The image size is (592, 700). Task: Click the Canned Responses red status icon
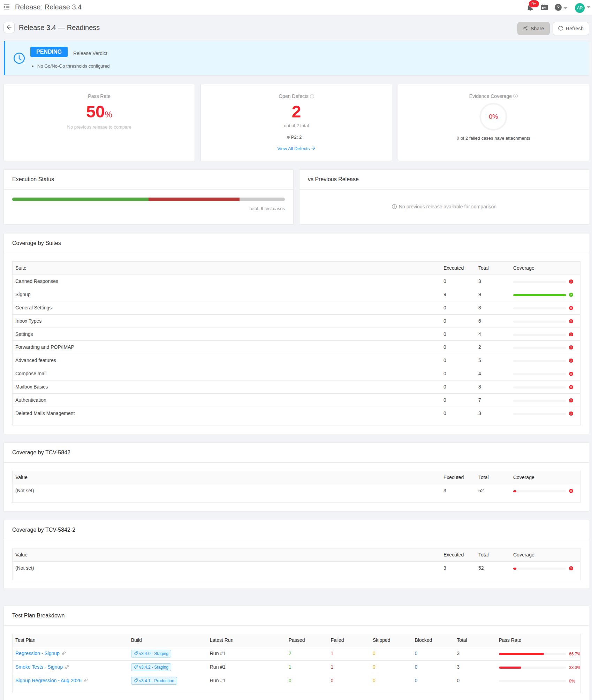coord(571,282)
